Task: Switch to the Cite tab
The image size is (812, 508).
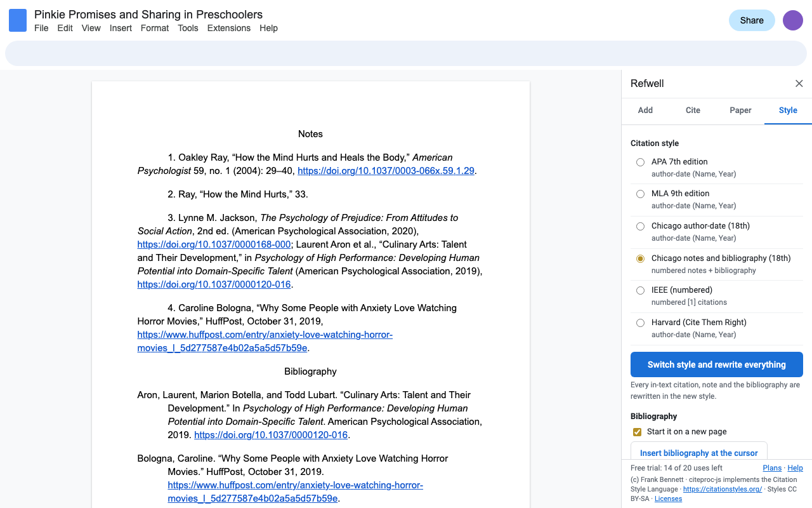Action: click(x=693, y=110)
